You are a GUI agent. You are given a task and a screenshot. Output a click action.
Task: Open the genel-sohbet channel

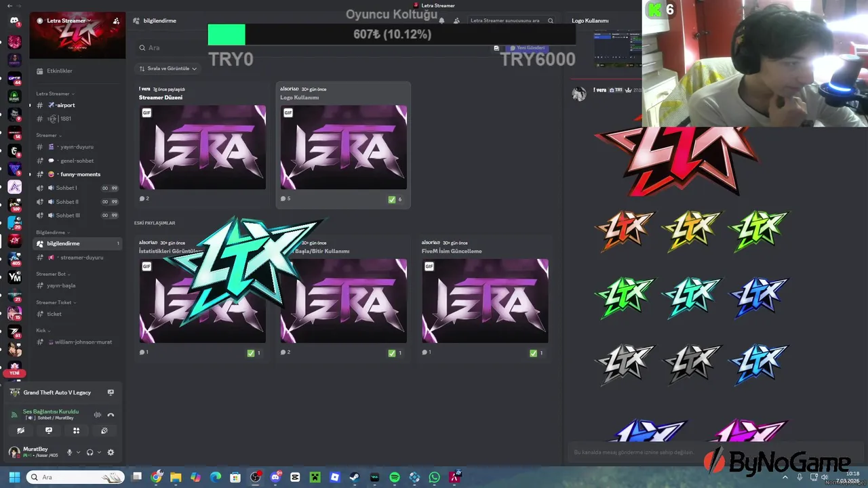(x=77, y=161)
